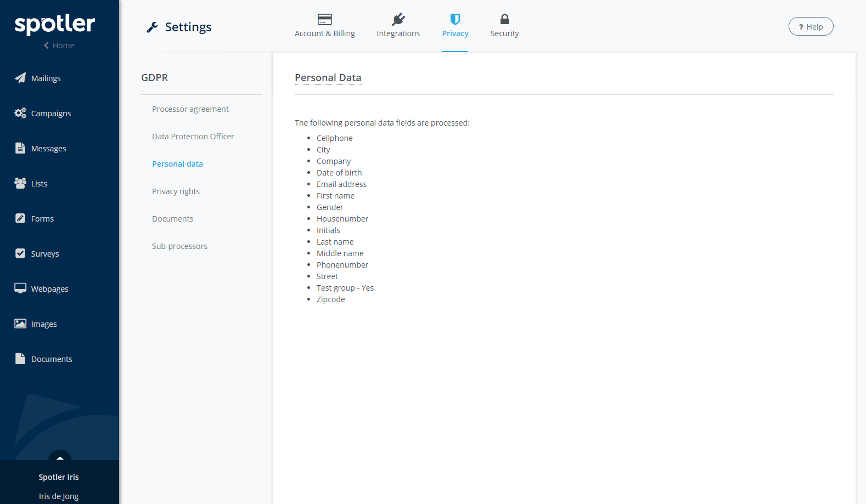Image resolution: width=866 pixels, height=504 pixels.
Task: Open Messages in the sidebar
Action: click(48, 149)
